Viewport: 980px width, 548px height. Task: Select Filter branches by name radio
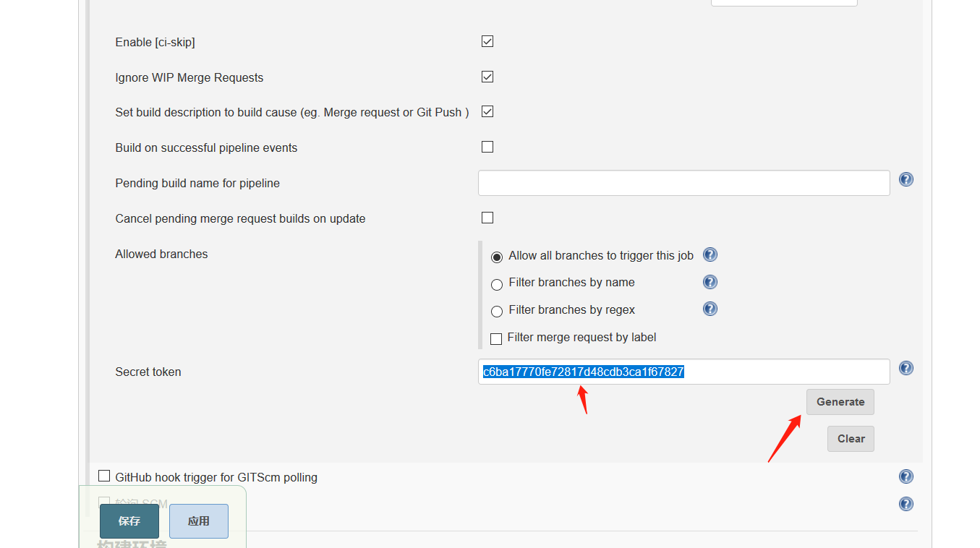497,285
